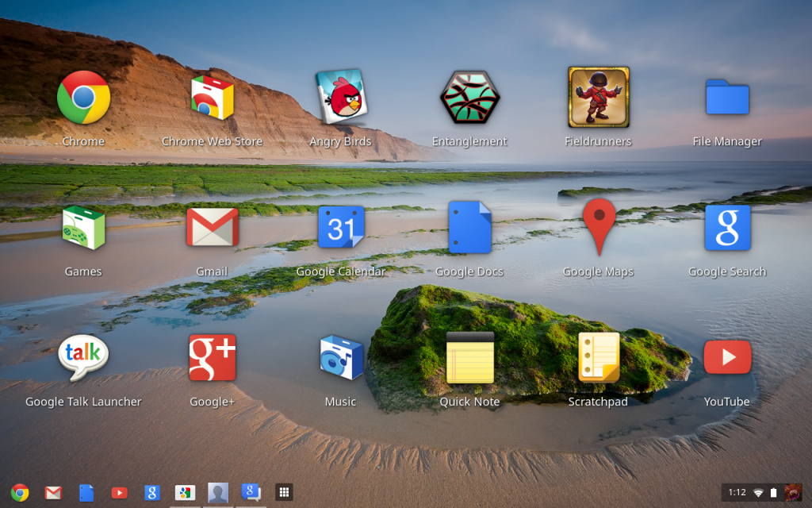Open Google Docs
The image size is (812, 508).
[x=469, y=228]
